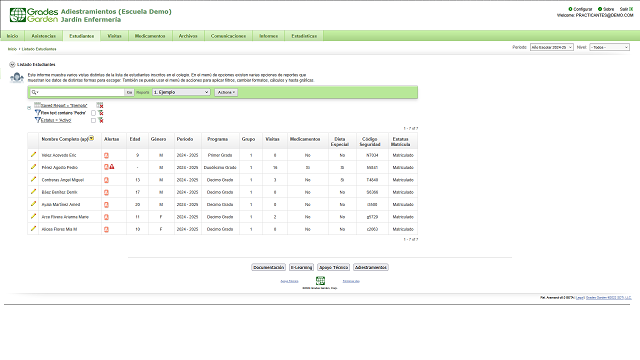Open the PDF alert for Pérez Agosto Pedro
This screenshot has height=360, width=640.
[x=106, y=167]
